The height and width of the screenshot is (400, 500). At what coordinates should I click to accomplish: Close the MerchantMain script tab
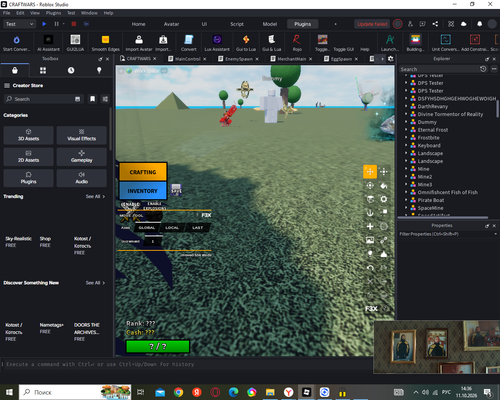pos(310,59)
